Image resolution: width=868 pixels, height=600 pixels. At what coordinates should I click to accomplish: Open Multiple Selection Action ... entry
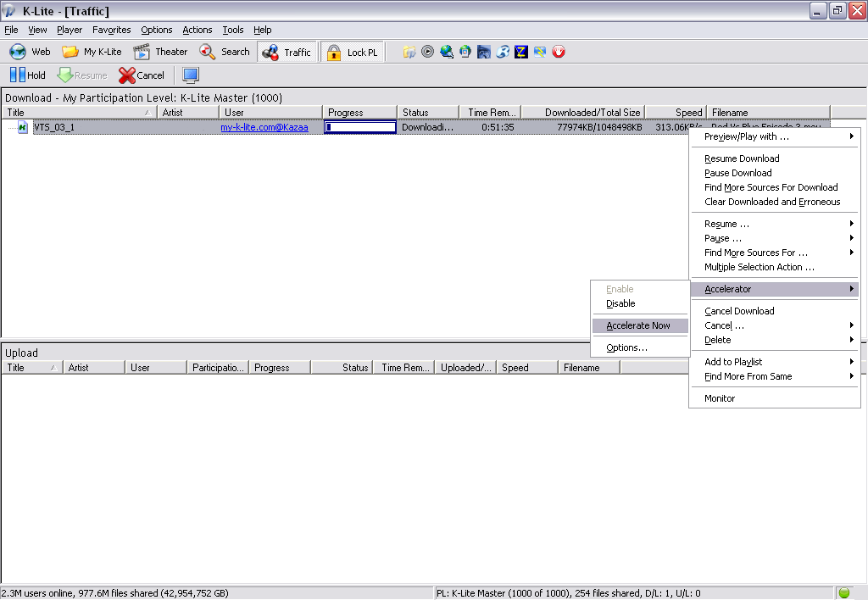coord(775,267)
